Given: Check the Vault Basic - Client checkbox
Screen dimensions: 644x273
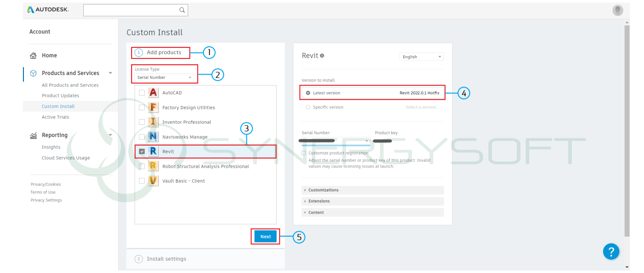Looking at the screenshot, I should 142,181.
